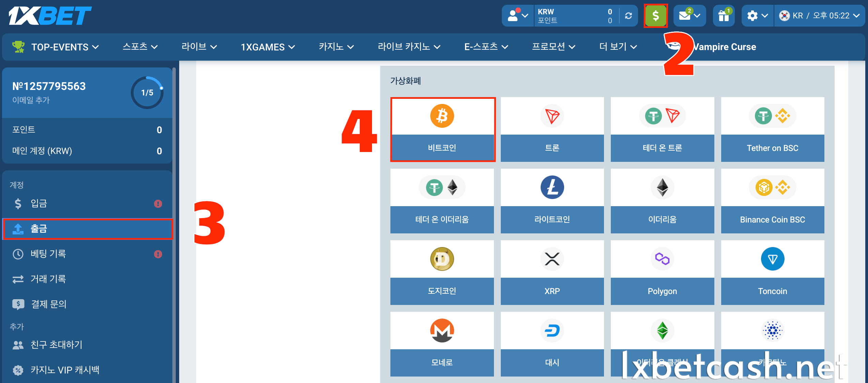Open the Vampire Curse promo link
Image resolution: width=868 pixels, height=383 pixels.
click(724, 47)
